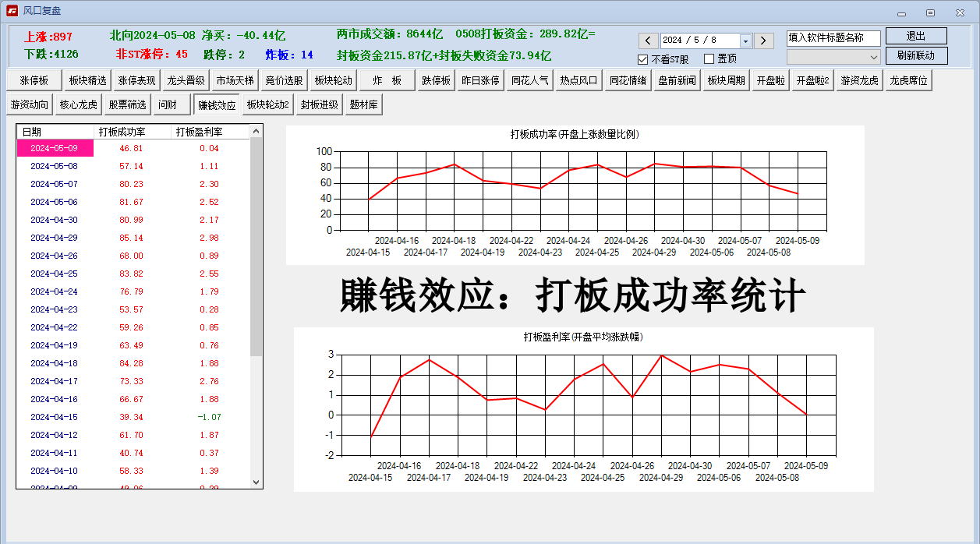Open the 板块轮动 tab
Viewport: 980px width, 544px height.
coord(333,80)
